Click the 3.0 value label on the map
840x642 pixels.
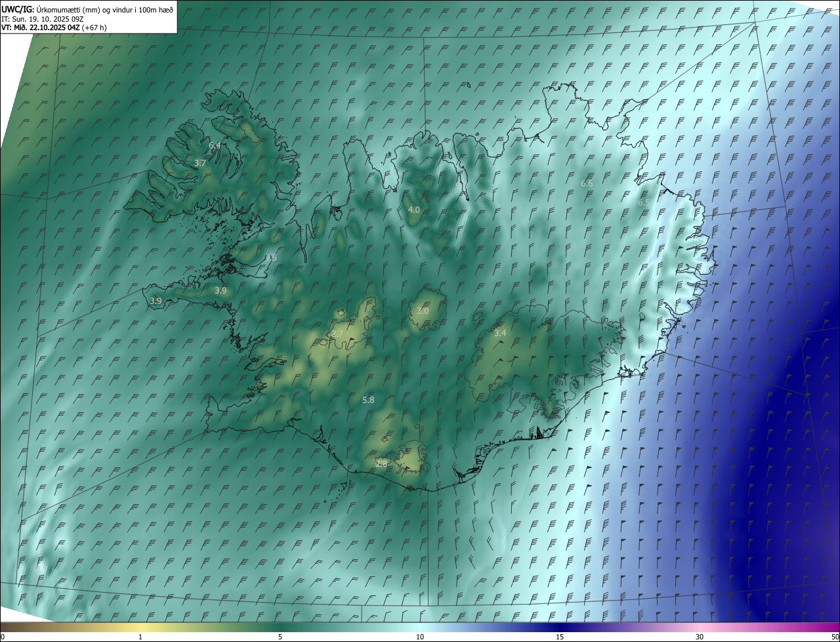click(x=423, y=311)
